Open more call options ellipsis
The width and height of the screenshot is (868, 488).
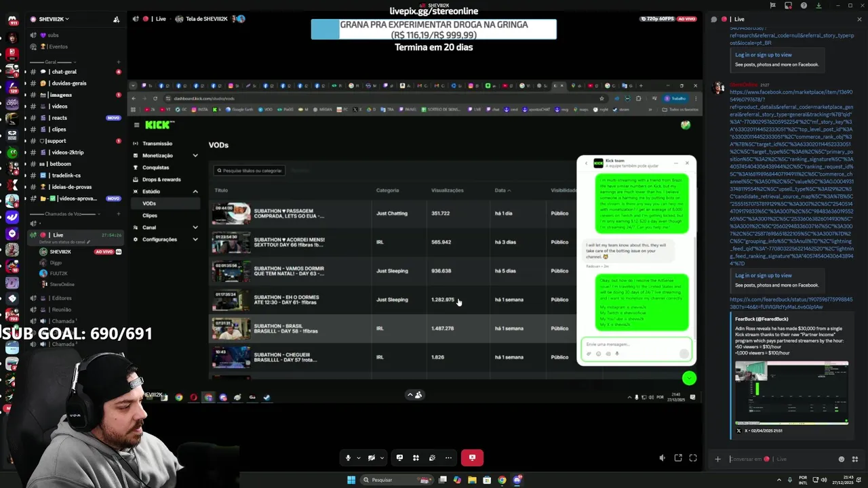(448, 457)
